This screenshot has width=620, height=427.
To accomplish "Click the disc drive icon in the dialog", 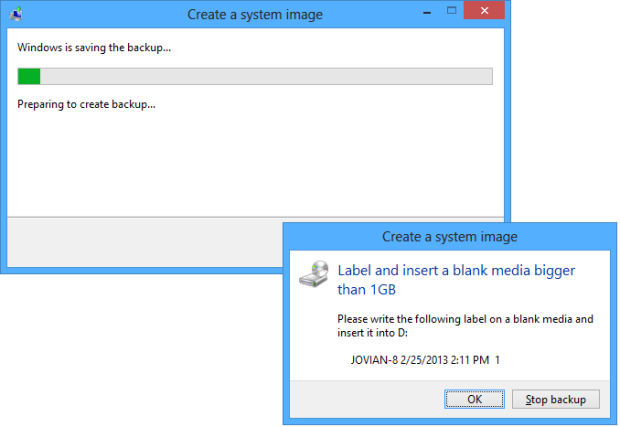I will tap(316, 274).
